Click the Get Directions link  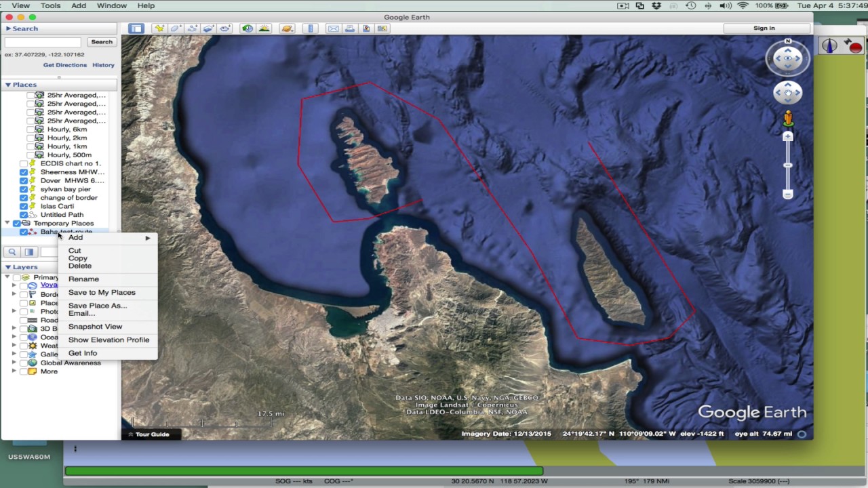(65, 65)
